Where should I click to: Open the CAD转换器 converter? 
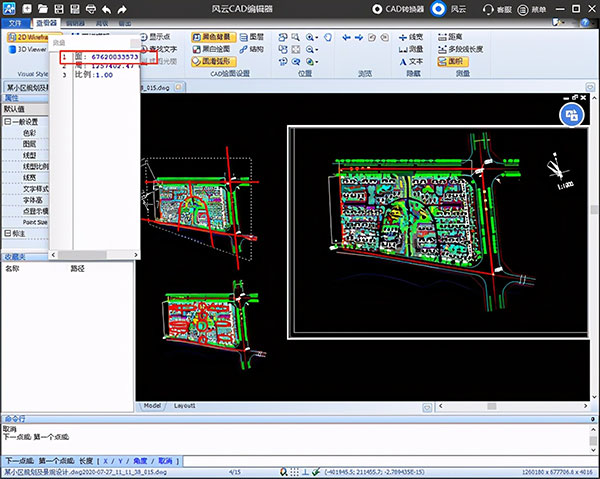pyautogui.click(x=398, y=9)
